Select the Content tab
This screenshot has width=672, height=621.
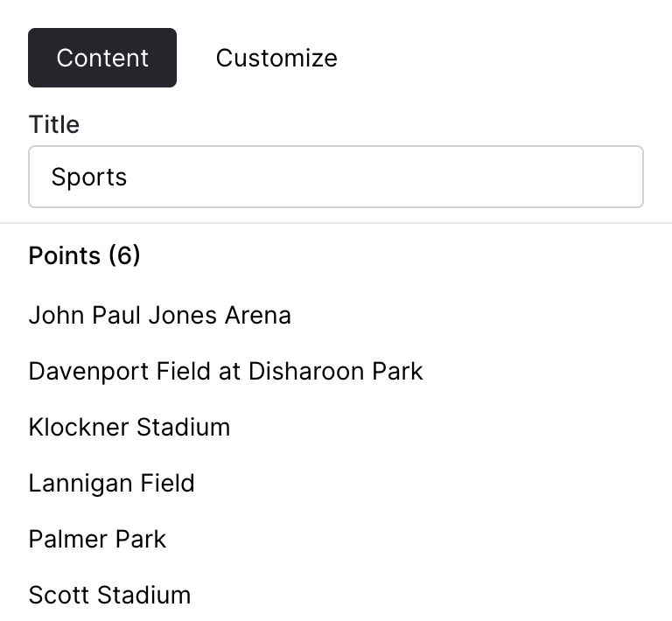pos(102,58)
